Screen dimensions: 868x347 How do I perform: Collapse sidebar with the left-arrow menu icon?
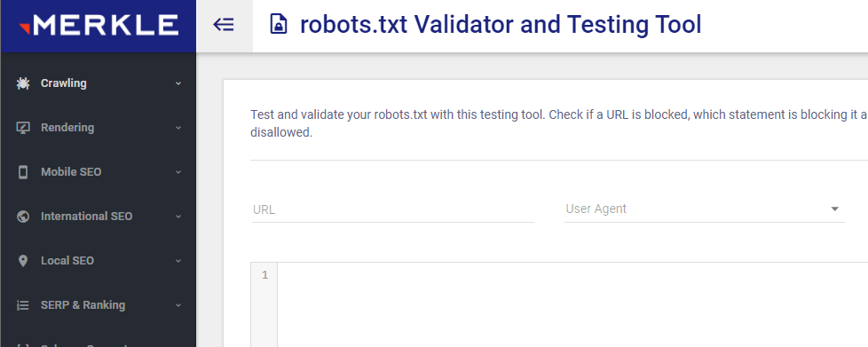[224, 25]
